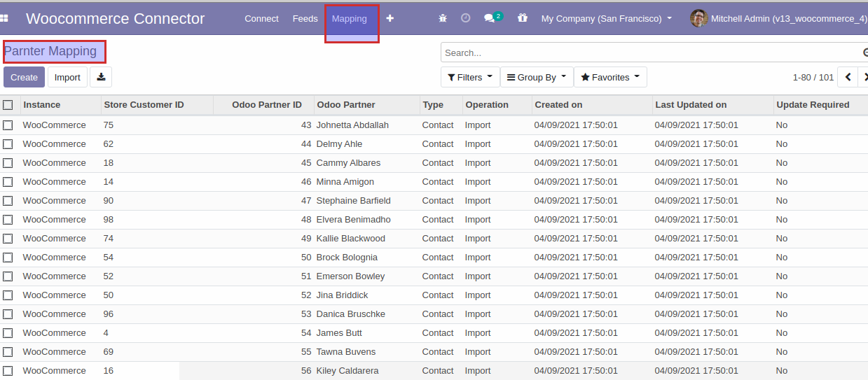The height and width of the screenshot is (380, 868).
Task: Select all rows header checkbox
Action: (8, 105)
